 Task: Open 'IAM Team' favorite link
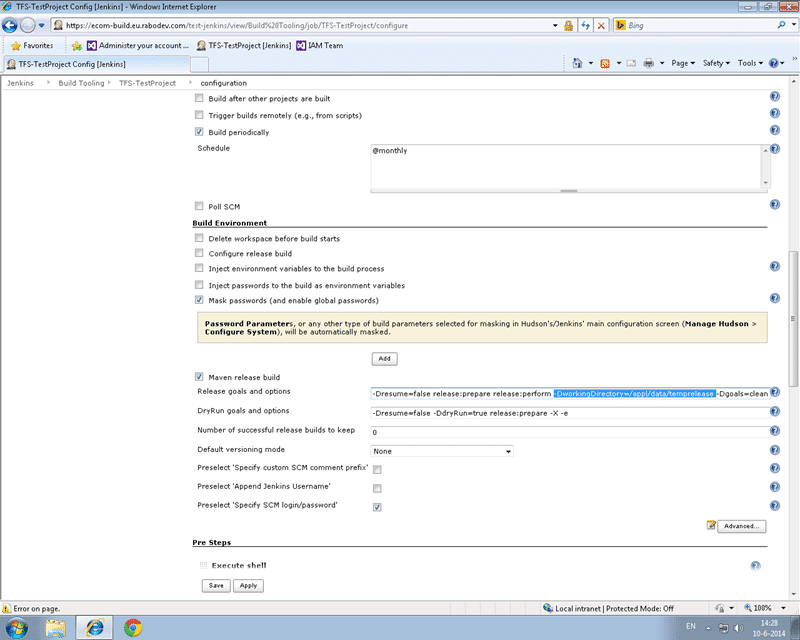(320, 46)
